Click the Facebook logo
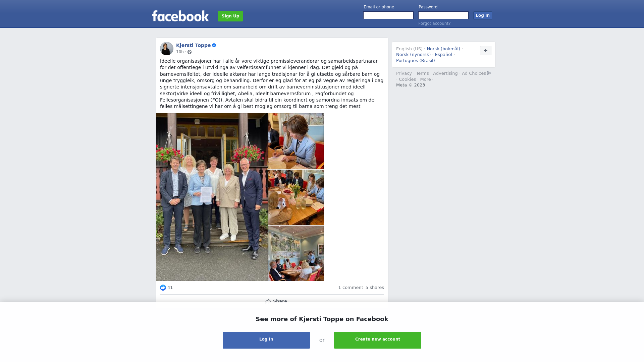The height and width of the screenshot is (362, 644). 180,16
